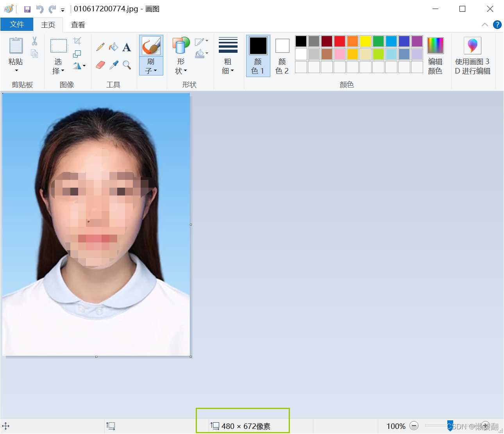Select the Magnifier tool
Image resolution: width=504 pixels, height=434 pixels.
(127, 65)
